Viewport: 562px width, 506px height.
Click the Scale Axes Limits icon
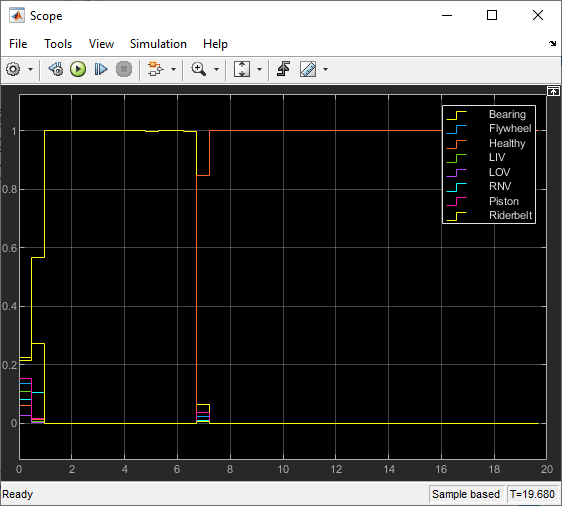pos(242,69)
